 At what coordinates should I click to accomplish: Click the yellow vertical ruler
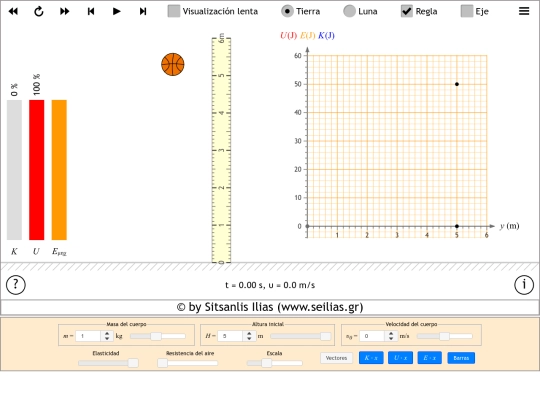[x=221, y=150]
